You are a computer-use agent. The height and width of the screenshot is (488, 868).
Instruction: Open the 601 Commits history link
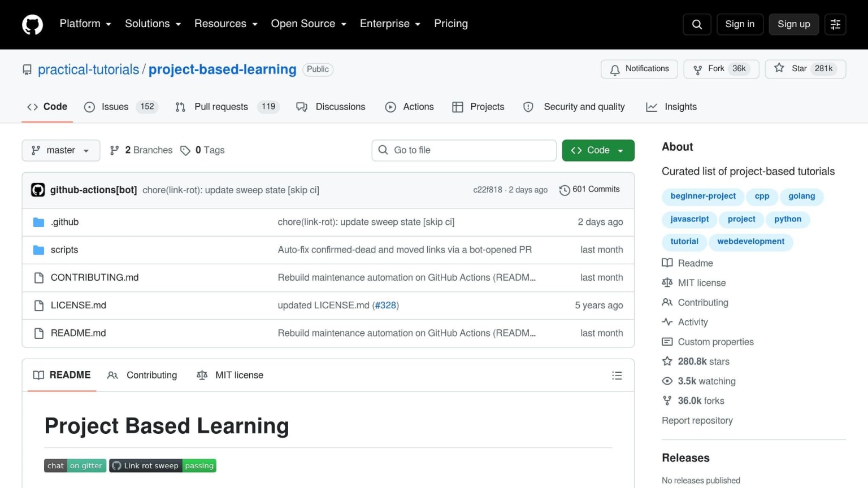pyautogui.click(x=589, y=190)
